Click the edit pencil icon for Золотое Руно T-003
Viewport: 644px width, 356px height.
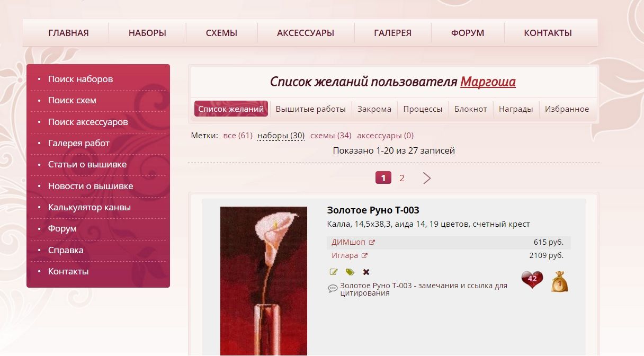(x=334, y=272)
